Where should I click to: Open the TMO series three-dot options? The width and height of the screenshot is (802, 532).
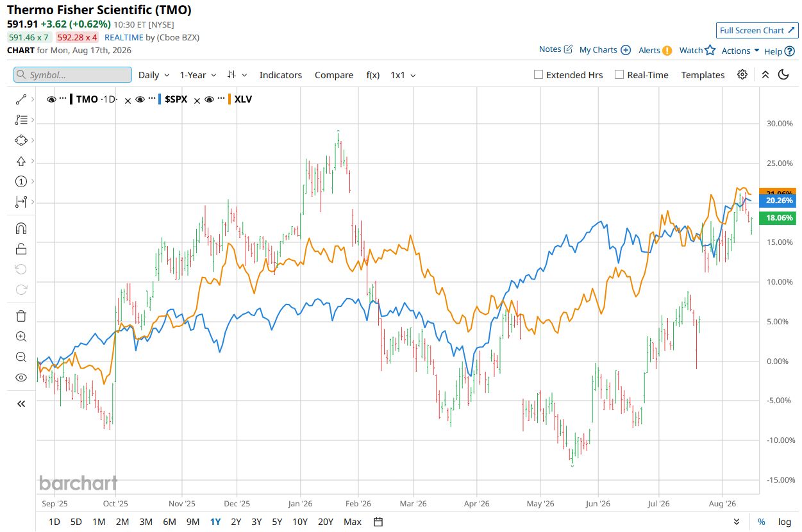tap(63, 99)
